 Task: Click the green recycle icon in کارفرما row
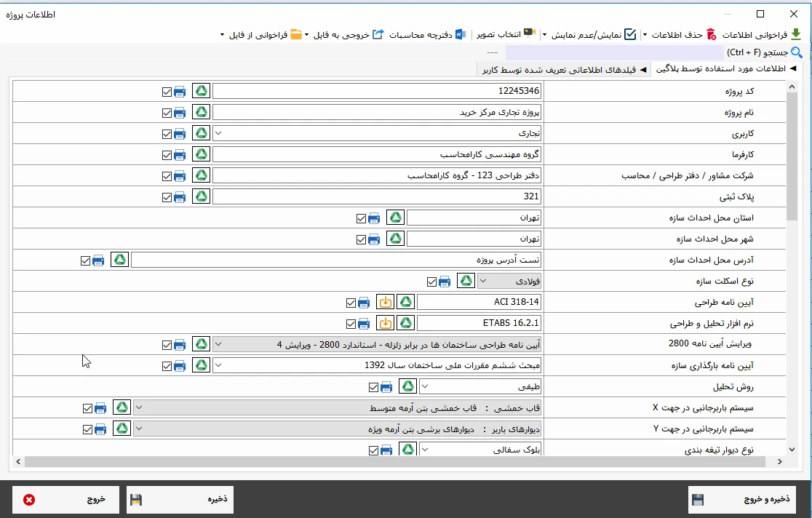pyautogui.click(x=201, y=154)
